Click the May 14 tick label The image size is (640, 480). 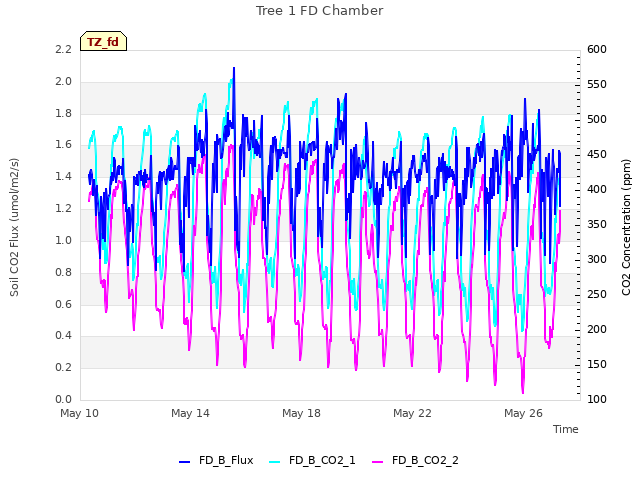coord(190,413)
